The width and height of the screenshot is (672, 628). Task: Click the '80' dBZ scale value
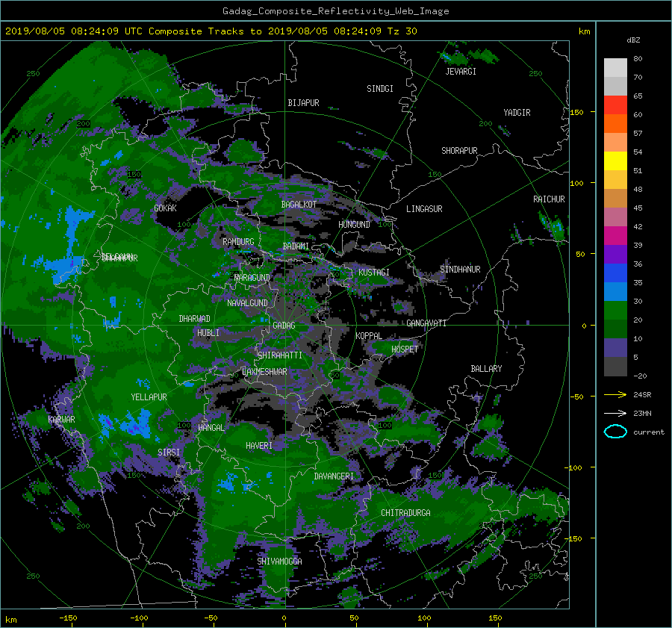[x=638, y=59]
